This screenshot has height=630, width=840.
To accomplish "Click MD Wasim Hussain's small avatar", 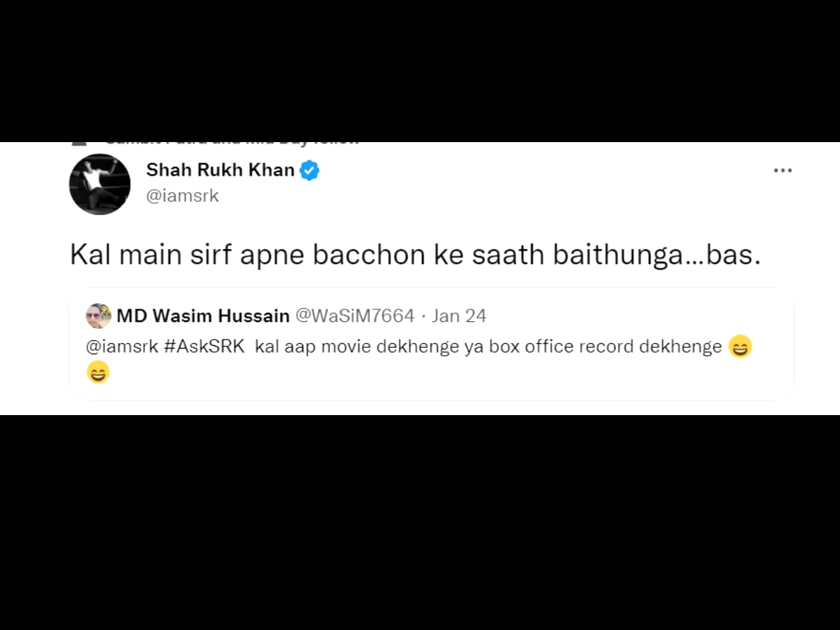I will (x=99, y=316).
